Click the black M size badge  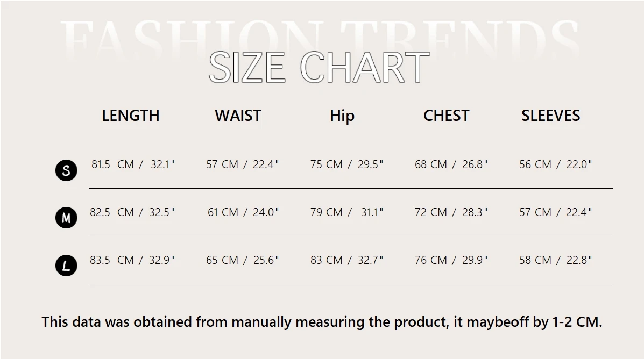pyautogui.click(x=66, y=218)
